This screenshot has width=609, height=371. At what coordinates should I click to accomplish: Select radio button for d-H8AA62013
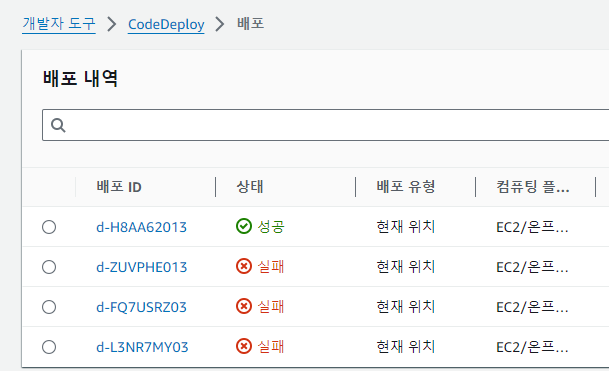point(49,227)
